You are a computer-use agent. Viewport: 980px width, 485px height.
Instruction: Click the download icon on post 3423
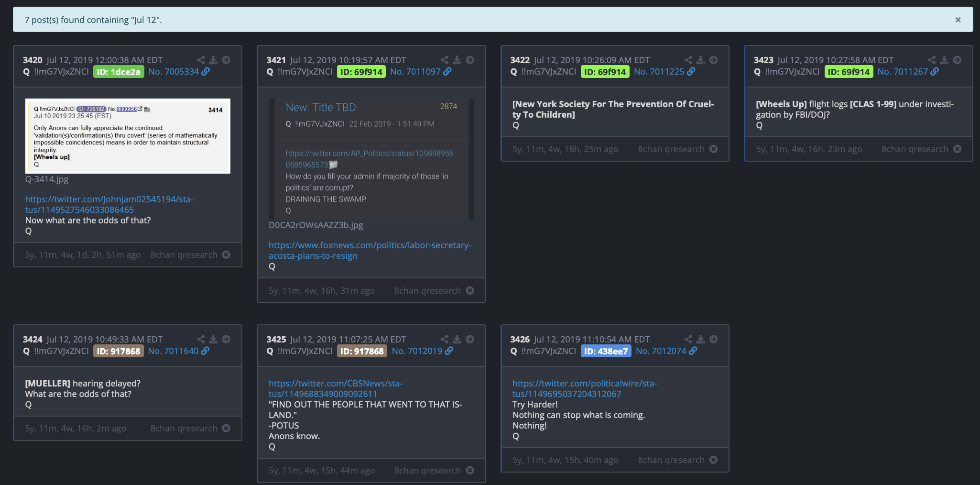point(944,60)
